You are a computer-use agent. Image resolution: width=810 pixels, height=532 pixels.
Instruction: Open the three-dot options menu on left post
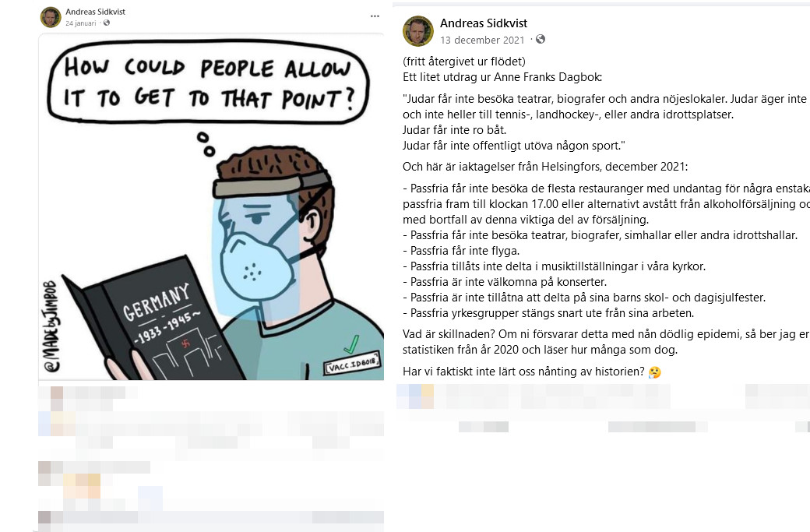(375, 16)
